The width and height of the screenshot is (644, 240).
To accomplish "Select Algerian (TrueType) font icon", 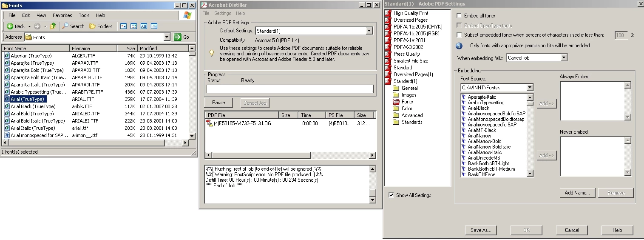I will click(x=7, y=56).
